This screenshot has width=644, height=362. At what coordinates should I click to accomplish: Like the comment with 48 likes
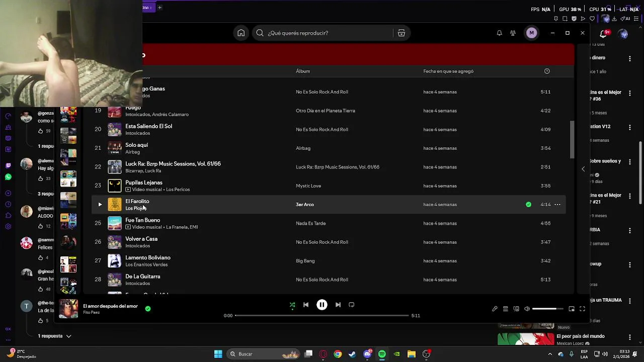[41, 289]
